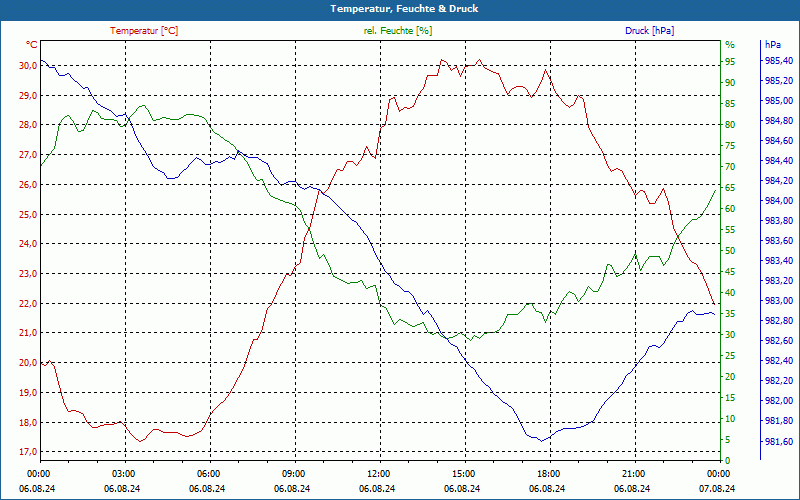This screenshot has width=800, height=500.
Task: Click the blue "hPa" axis unit label
Action: point(773,45)
